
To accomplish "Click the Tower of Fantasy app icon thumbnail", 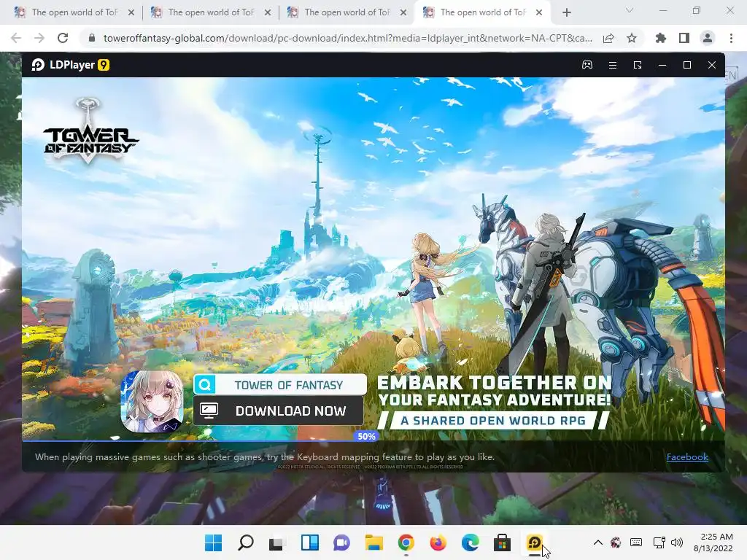I will click(x=152, y=402).
